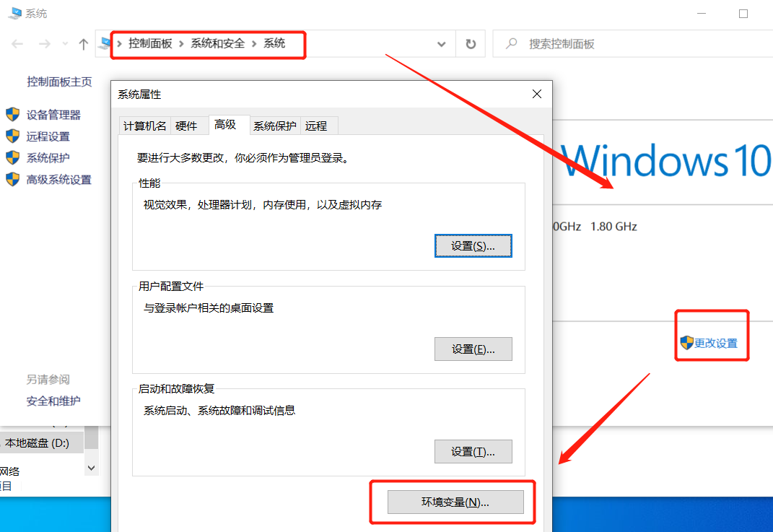Switch to the 系统保护 tab

click(274, 126)
